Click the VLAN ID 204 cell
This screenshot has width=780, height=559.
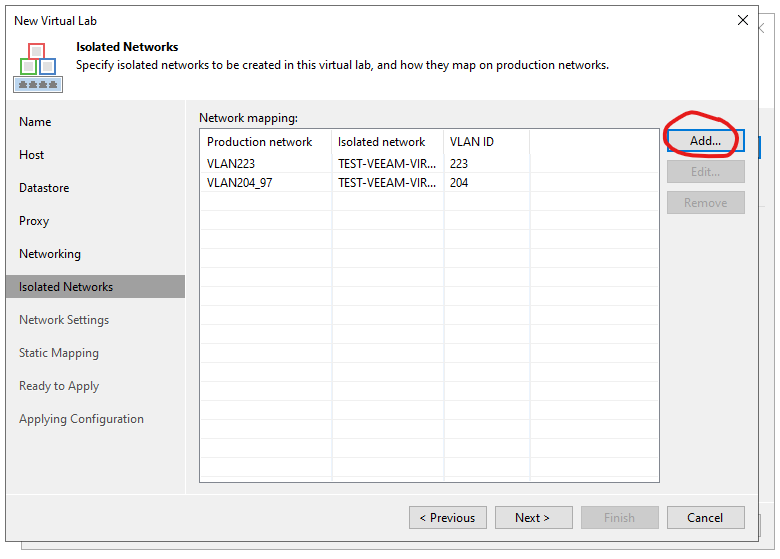[459, 183]
